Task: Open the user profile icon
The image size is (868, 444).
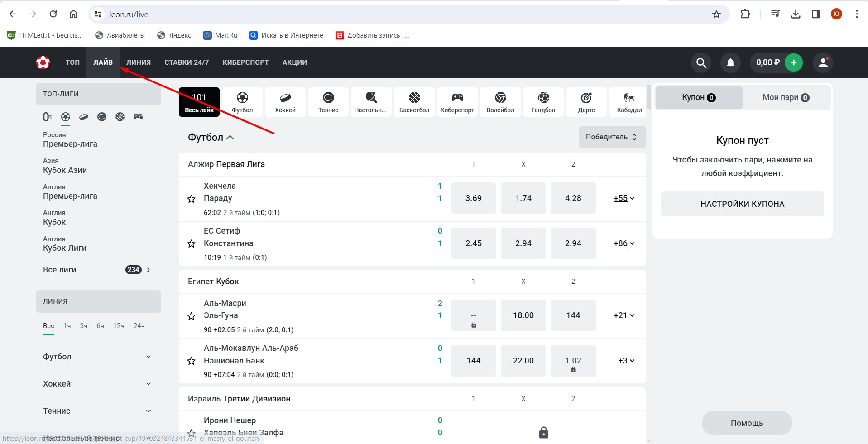Action: click(x=823, y=62)
